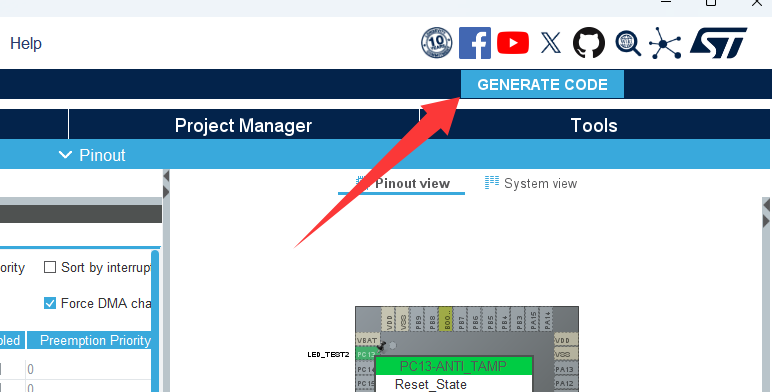Click the ST logo icon
This screenshot has width=772, height=392.
(x=718, y=43)
